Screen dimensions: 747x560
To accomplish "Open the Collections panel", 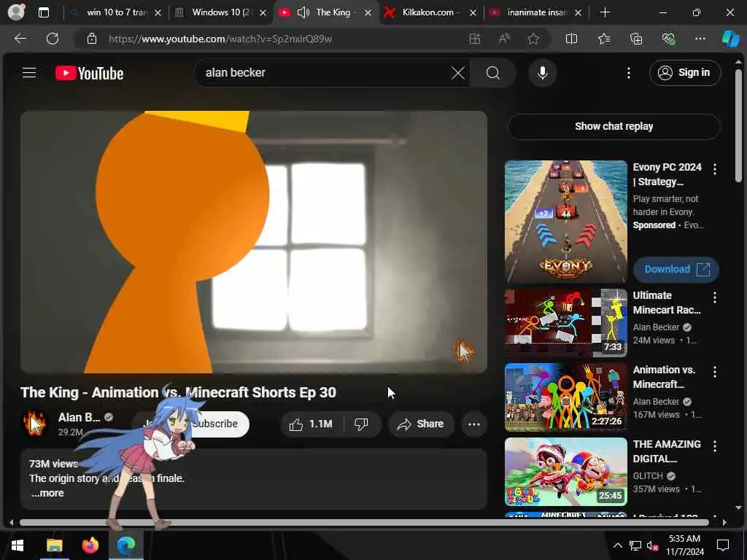I will 636,39.
